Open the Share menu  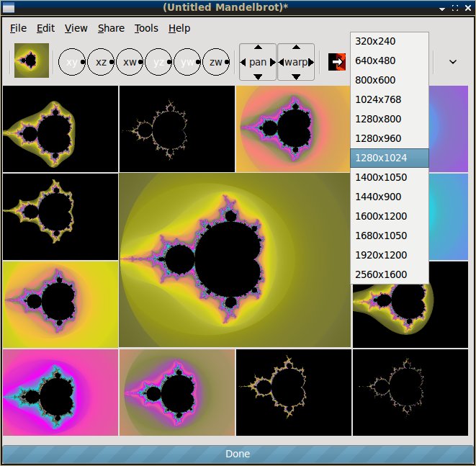click(111, 28)
